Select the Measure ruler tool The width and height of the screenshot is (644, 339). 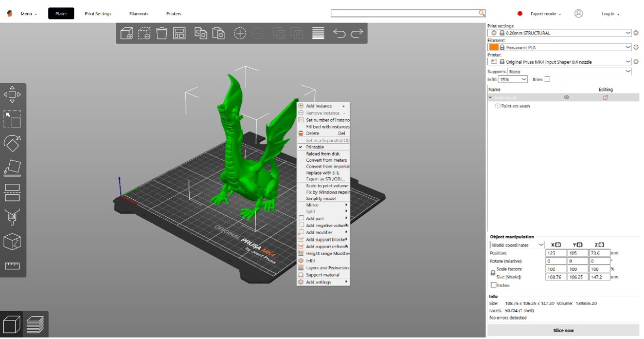point(12,266)
